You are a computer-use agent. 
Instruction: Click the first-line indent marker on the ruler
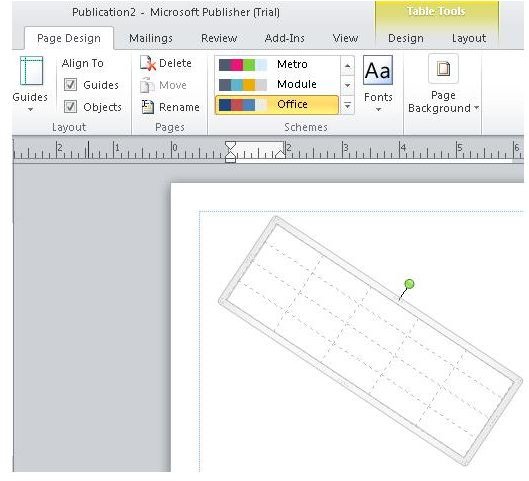click(230, 146)
